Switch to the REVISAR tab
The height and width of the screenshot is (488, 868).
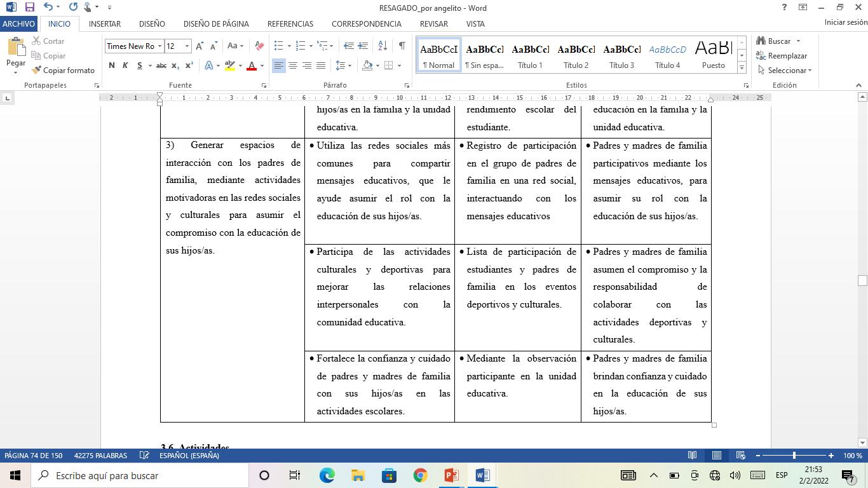(434, 24)
